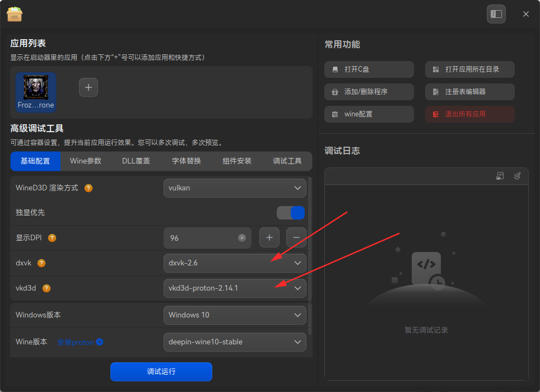Open the 组件安装 tab
540x392 pixels.
click(237, 161)
